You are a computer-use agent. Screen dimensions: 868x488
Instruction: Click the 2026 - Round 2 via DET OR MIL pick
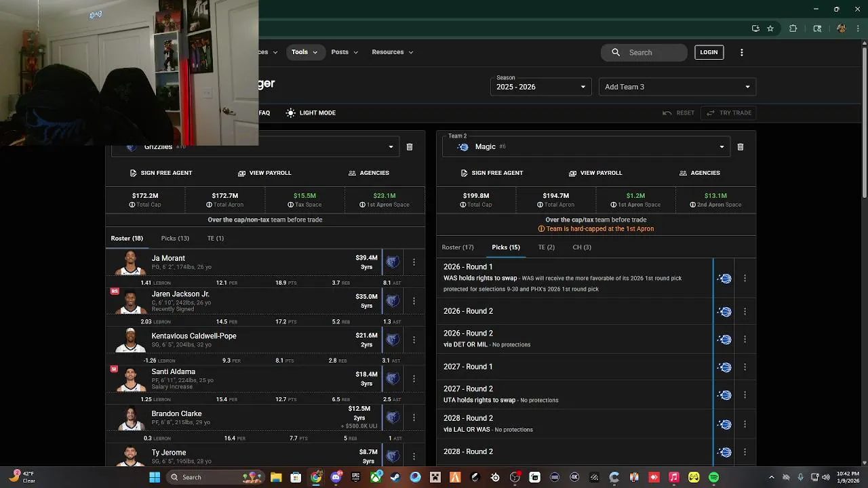[x=574, y=338]
